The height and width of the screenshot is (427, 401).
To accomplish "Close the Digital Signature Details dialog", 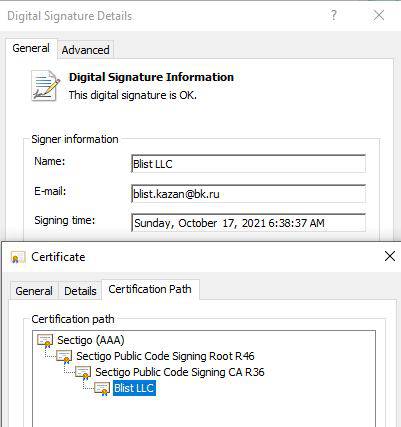I will click(379, 15).
